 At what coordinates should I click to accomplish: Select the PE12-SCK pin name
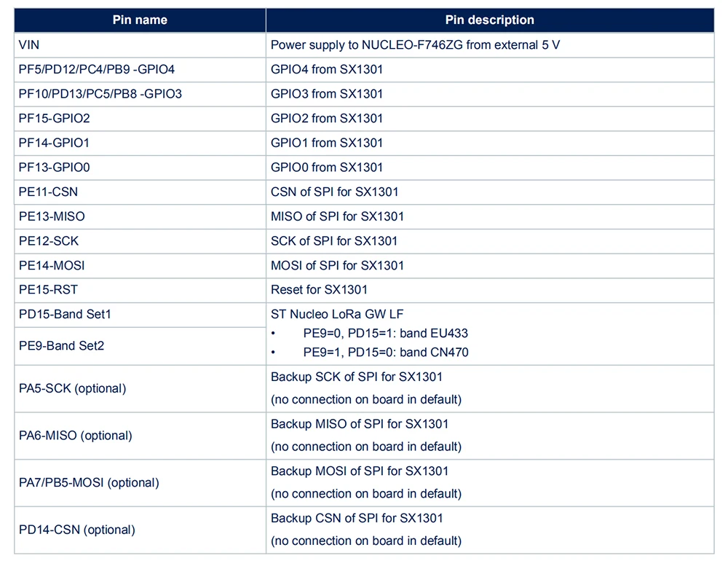tap(49, 241)
